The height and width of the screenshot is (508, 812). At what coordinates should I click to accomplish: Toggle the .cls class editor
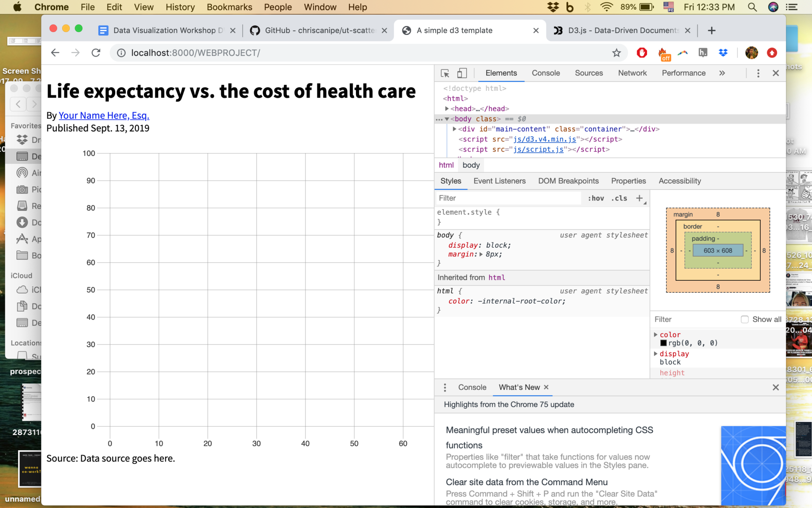[619, 198]
